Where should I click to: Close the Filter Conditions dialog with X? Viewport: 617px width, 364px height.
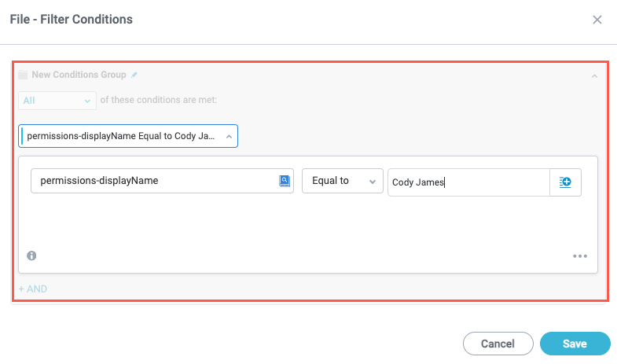(x=597, y=20)
